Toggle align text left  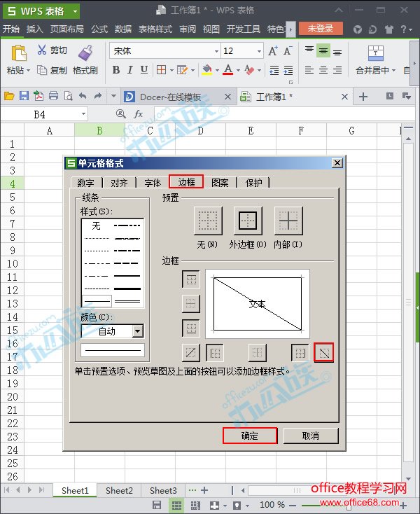[309, 70]
